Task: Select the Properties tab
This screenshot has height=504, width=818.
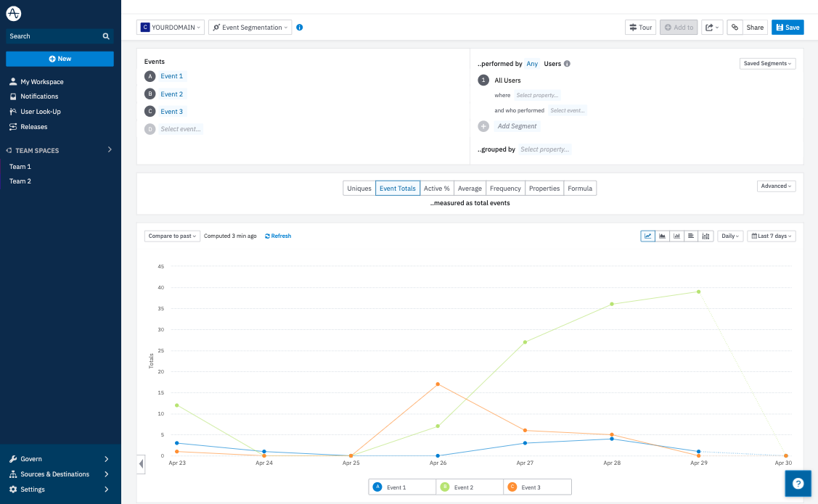Action: [x=544, y=188]
